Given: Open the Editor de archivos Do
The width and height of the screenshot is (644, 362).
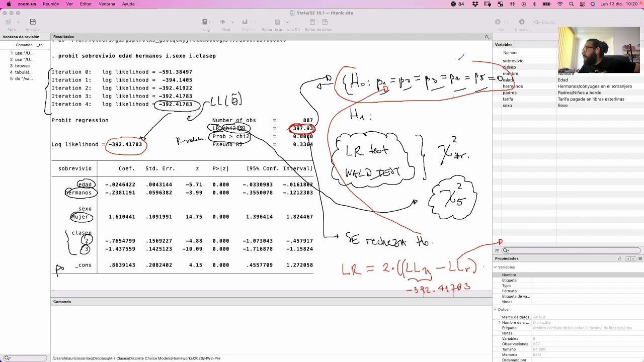Looking at the screenshot, I should [277, 22].
